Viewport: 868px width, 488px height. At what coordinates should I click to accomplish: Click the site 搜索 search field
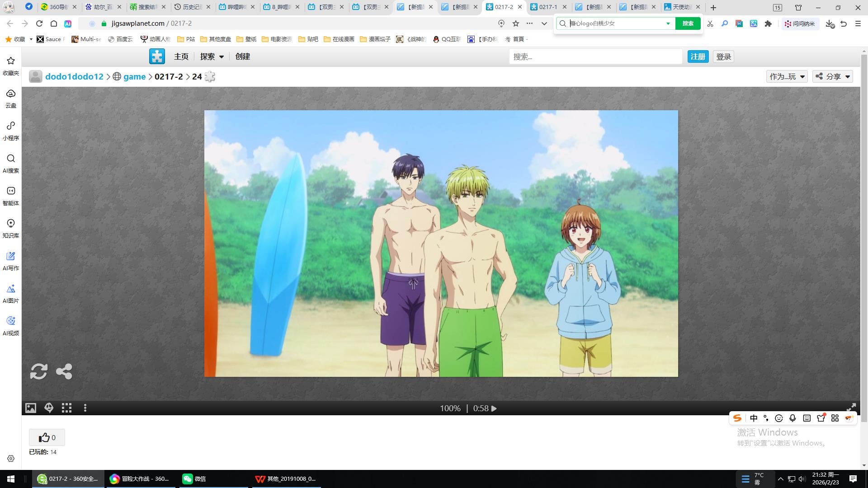point(595,56)
